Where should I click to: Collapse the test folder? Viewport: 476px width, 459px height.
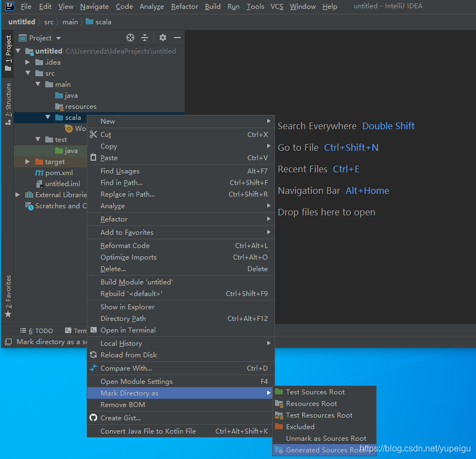(38, 139)
